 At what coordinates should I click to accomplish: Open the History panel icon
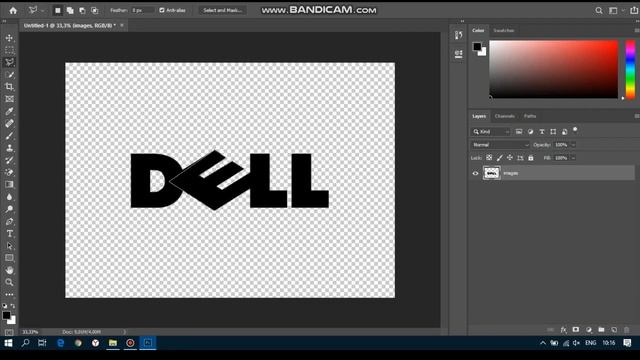[x=458, y=36]
